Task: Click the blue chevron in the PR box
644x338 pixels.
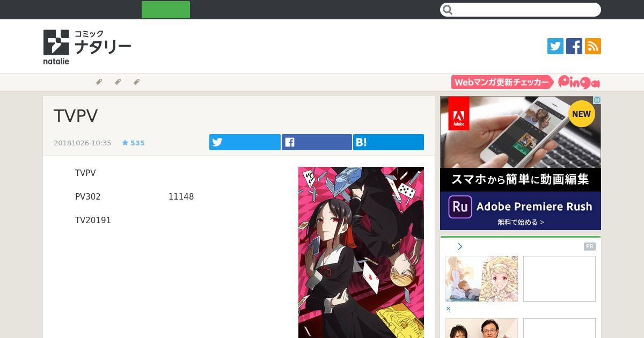Action: (460, 247)
